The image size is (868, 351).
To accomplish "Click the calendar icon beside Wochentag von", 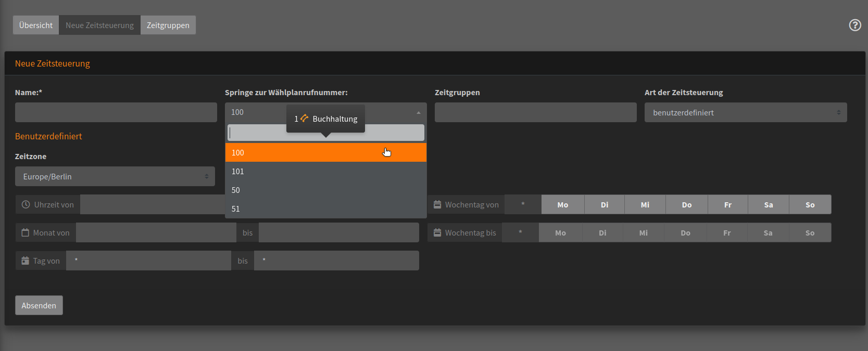I will 437,205.
